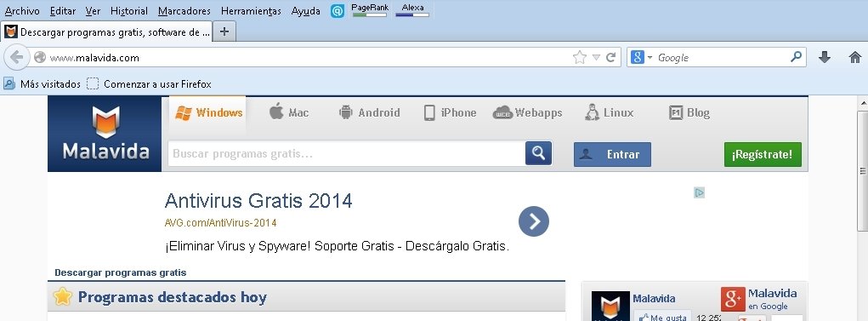Click the vertical page scrollbar thumb
This screenshot has height=321, width=868.
pos(863,170)
